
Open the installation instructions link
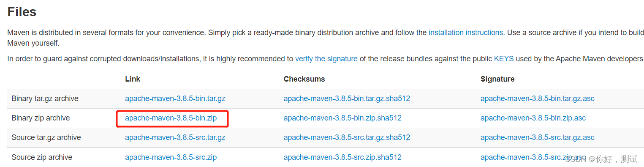(x=466, y=33)
